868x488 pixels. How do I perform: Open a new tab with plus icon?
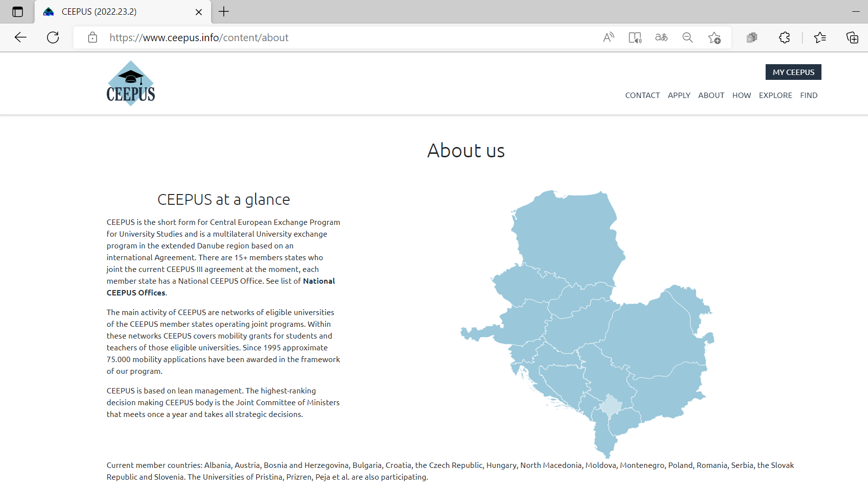coord(224,12)
